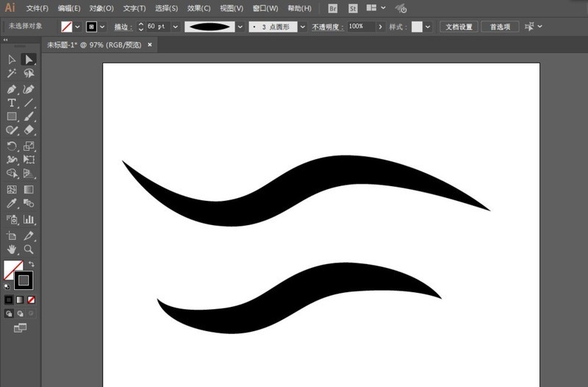Image resolution: width=588 pixels, height=387 pixels.
Task: Choose the Hand tool
Action: point(12,249)
